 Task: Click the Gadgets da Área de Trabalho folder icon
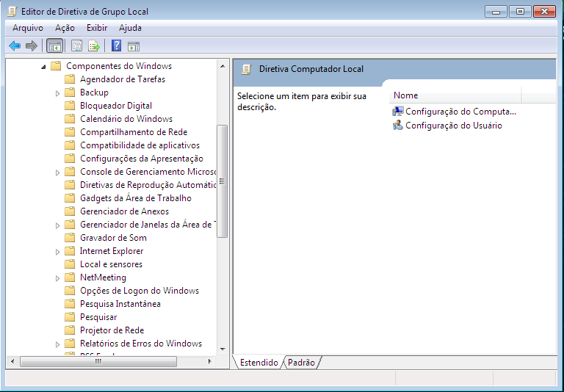[70, 198]
